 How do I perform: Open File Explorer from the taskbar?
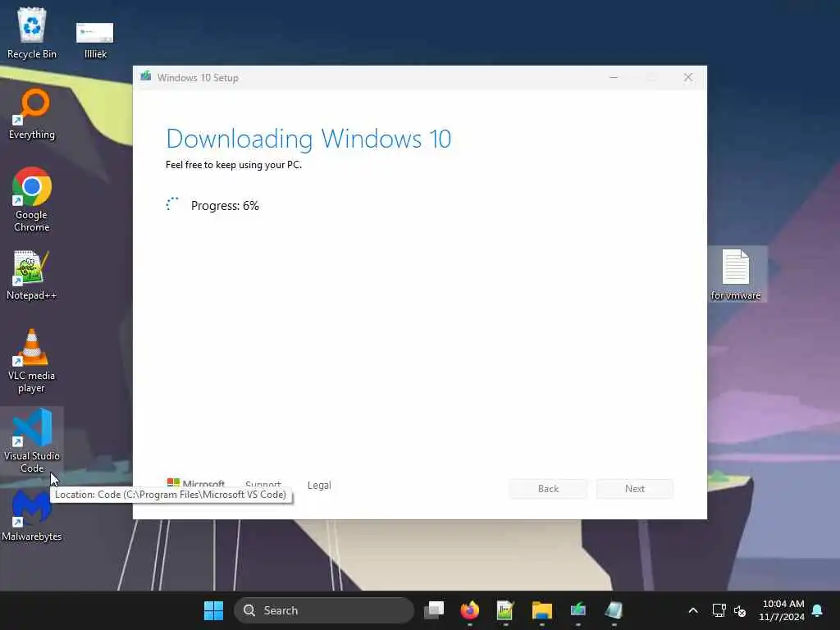541,610
